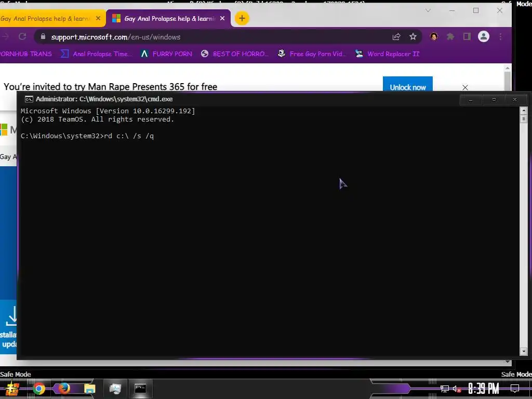This screenshot has width=532, height=399.
Task: Close the active second Chrome tab
Action: 222,18
